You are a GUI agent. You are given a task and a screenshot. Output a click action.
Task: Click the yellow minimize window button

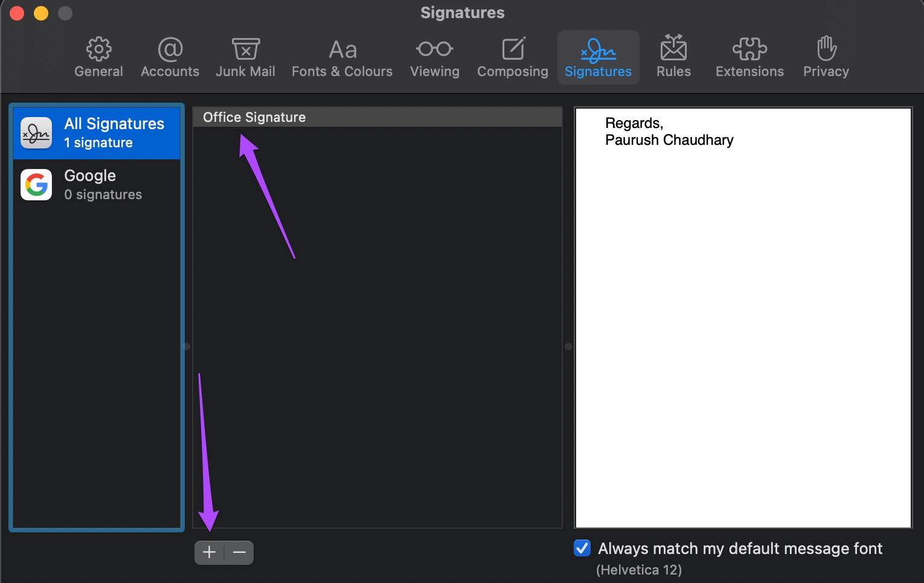point(41,13)
